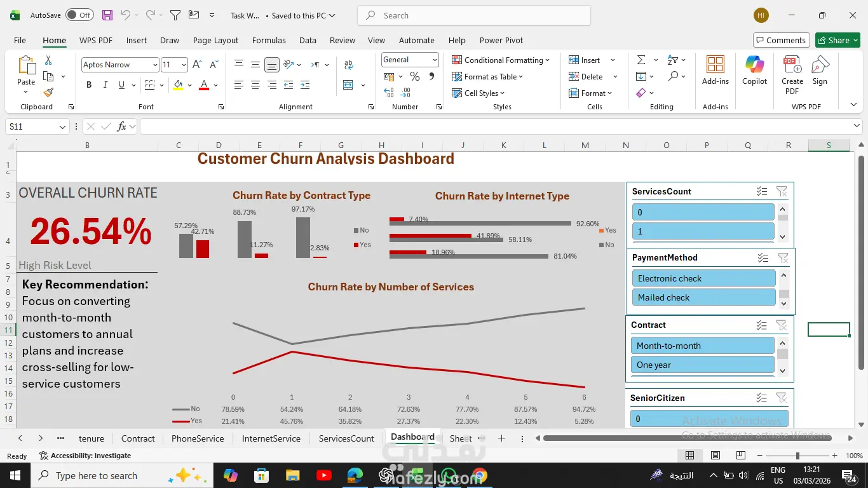Open the Format as Table dropdown

tap(487, 76)
